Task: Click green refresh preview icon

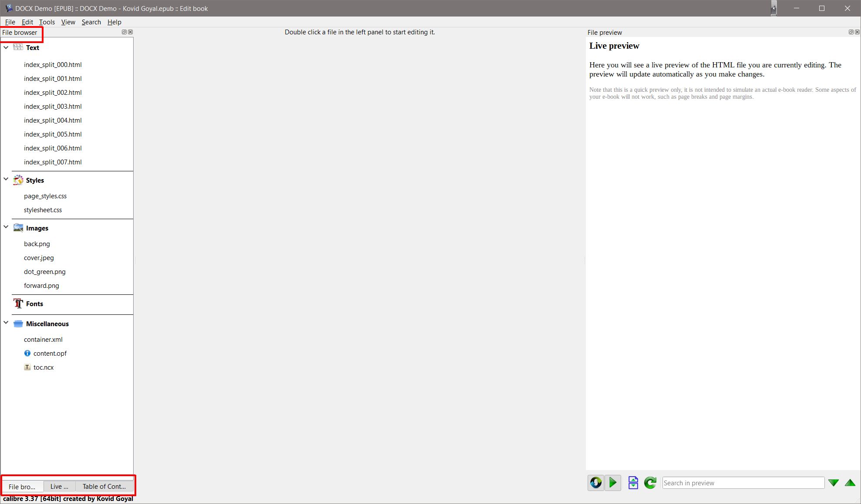Action: [x=650, y=483]
